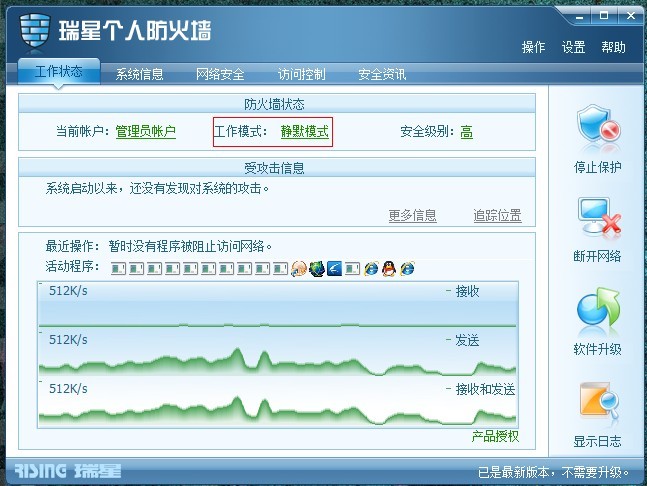Screen dimensions: 647x486
Task: Click the 停止保护 label
Action: 597,167
